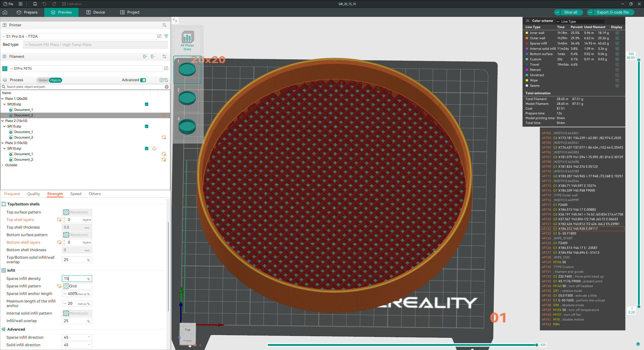Open the Sparse infill pattern dropdown
Screen dimensions: 644x350
point(77,286)
